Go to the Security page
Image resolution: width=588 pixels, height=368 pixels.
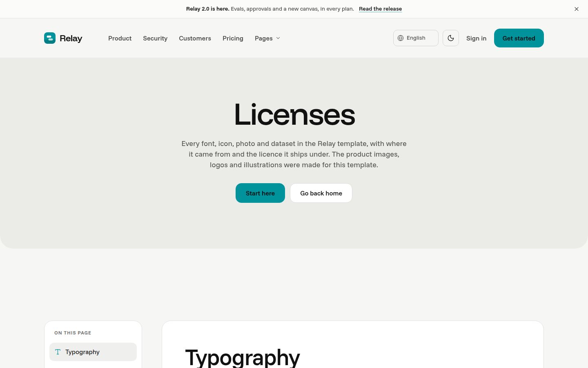pyautogui.click(x=155, y=38)
